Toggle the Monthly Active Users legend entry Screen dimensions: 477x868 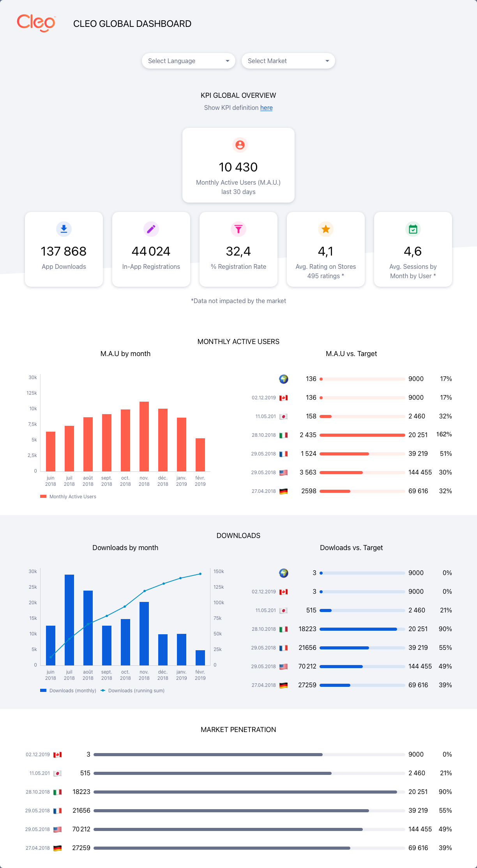click(68, 497)
